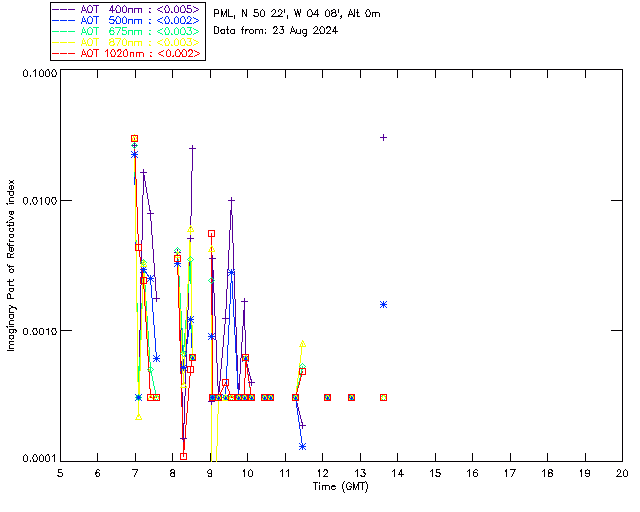640x512 pixels.
Task: Click the 0.0100 y-axis tick label
Action: 40,201
